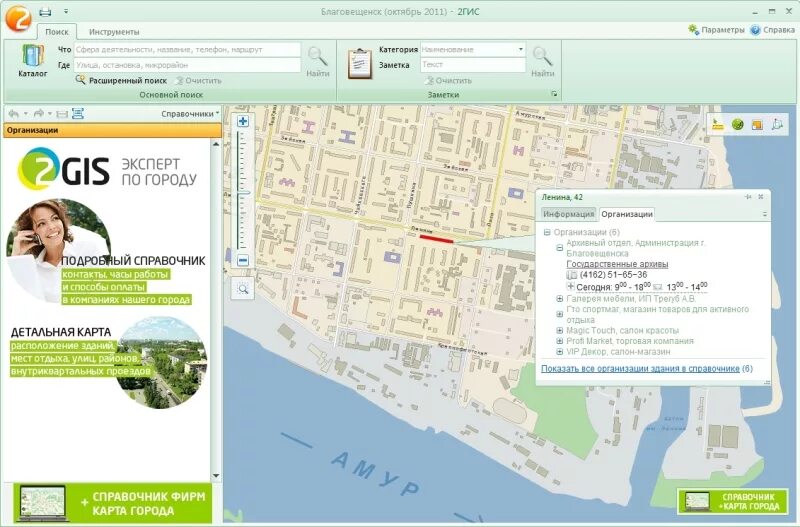
Task: Click the map zoom out minus button
Action: pos(243,260)
